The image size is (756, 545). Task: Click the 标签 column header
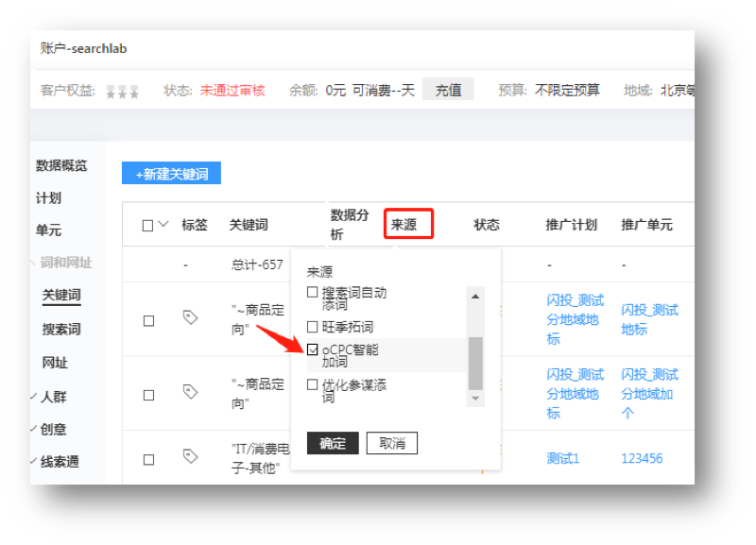(x=195, y=225)
